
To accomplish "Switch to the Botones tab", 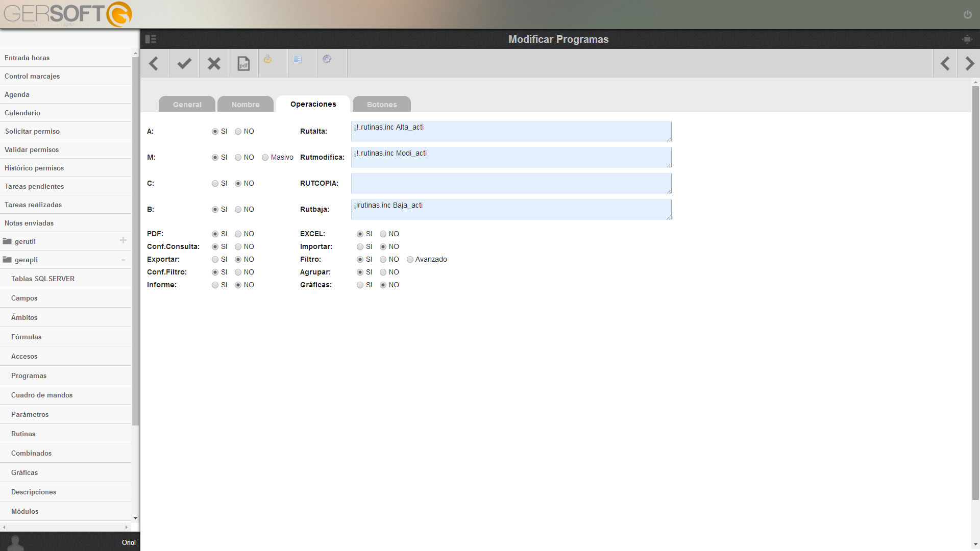I will point(382,104).
